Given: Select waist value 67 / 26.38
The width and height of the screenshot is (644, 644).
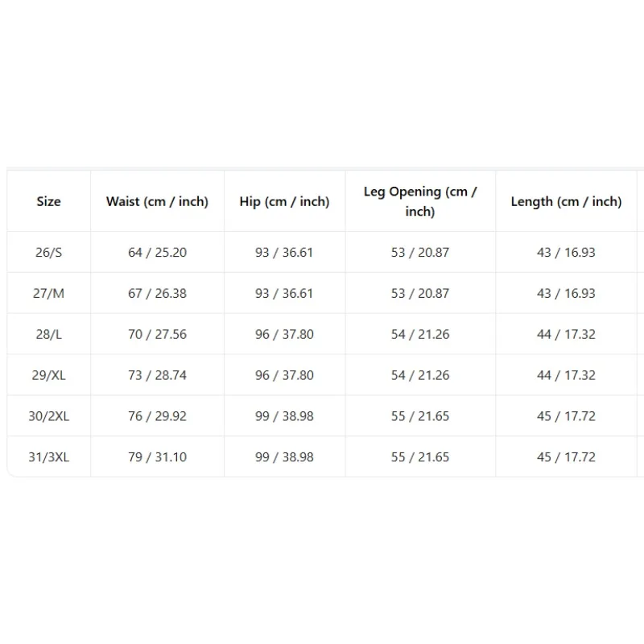Looking at the screenshot, I should coord(157,293).
